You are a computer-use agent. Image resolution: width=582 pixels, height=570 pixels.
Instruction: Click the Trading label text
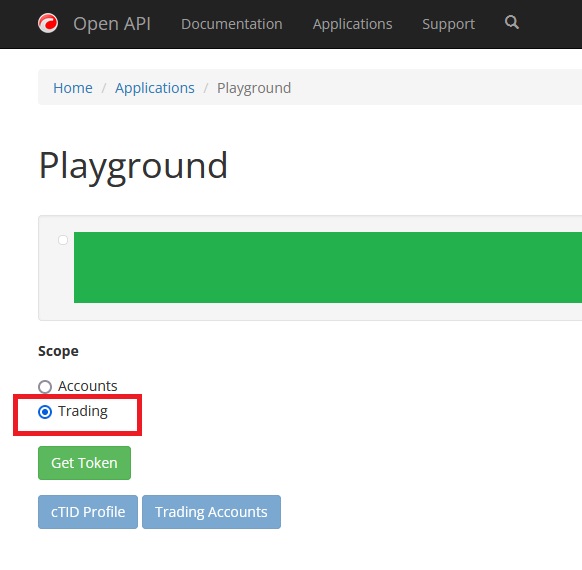point(83,411)
